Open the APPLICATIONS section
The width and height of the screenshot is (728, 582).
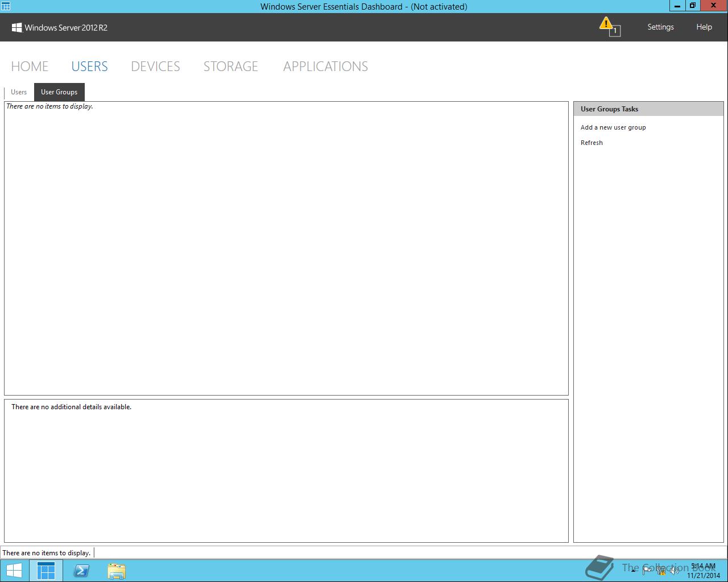(325, 66)
